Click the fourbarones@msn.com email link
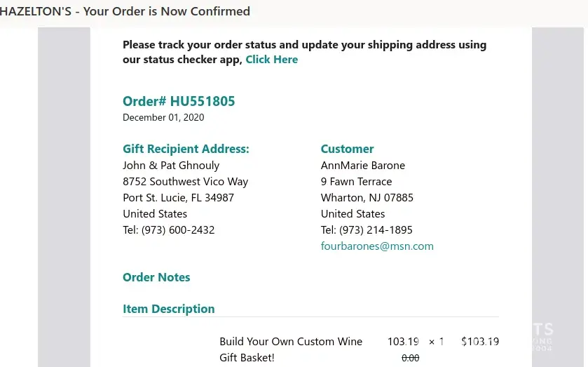 coord(377,246)
